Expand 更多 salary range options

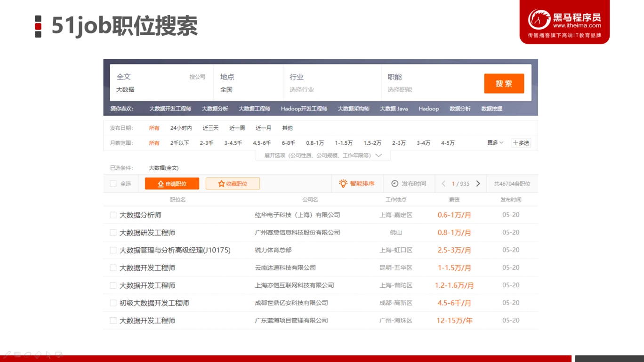(495, 142)
